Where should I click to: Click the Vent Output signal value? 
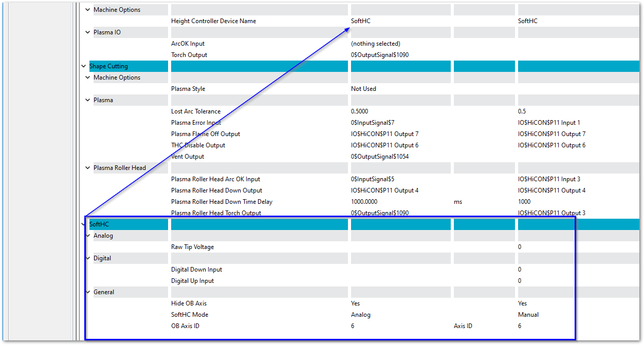point(380,157)
